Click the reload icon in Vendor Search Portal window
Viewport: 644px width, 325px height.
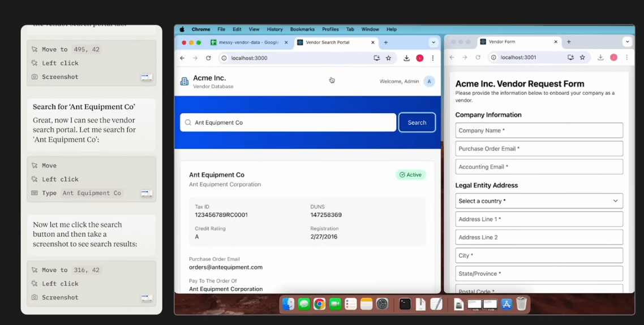(x=208, y=58)
